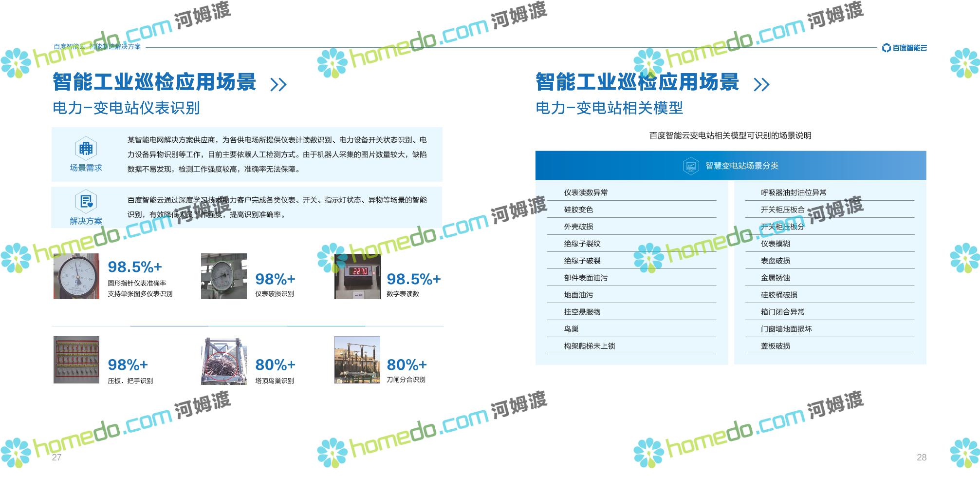Screen dimensions: 980x497
Task: Open the damaged meter image thumbnail
Action: click(224, 276)
